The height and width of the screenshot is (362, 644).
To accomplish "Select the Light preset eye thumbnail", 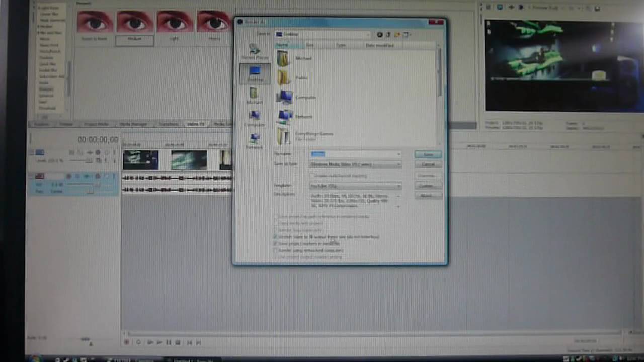I will pyautogui.click(x=174, y=26).
